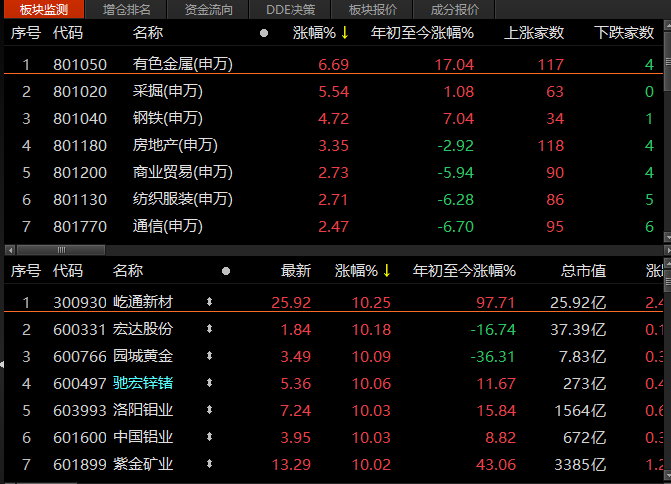This screenshot has height=484, width=671.
Task: Click year-to-date value 97.71
Action: pos(496,303)
